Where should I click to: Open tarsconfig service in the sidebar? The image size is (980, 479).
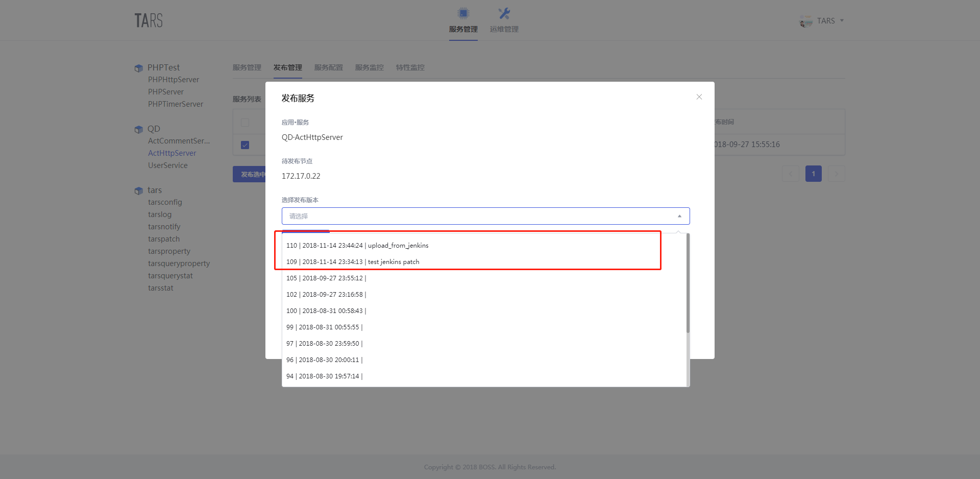click(x=165, y=202)
